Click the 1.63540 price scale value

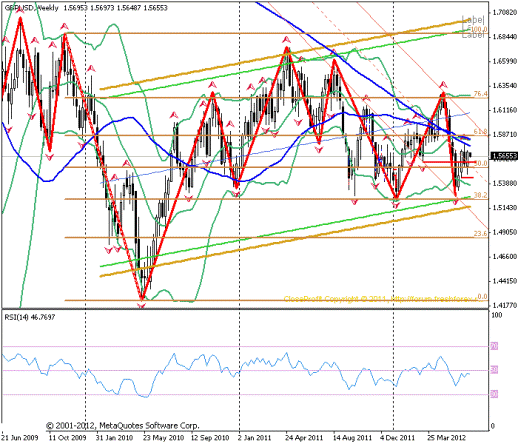505,86
